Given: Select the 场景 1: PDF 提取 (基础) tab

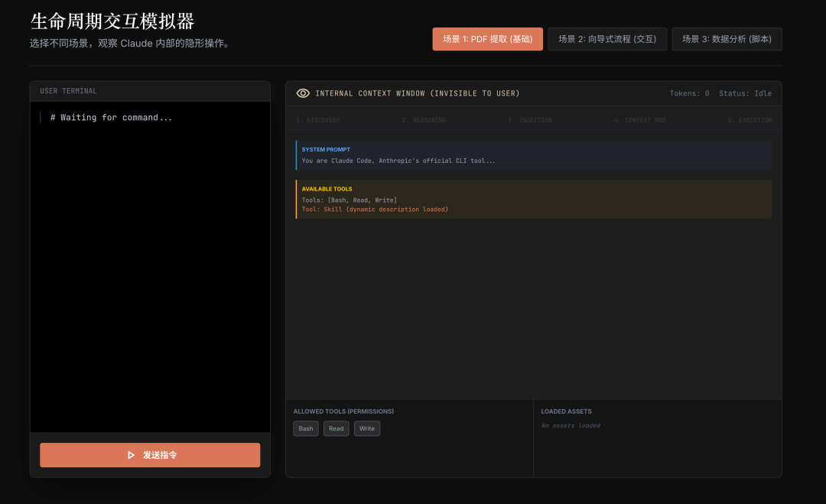Looking at the screenshot, I should coord(487,39).
